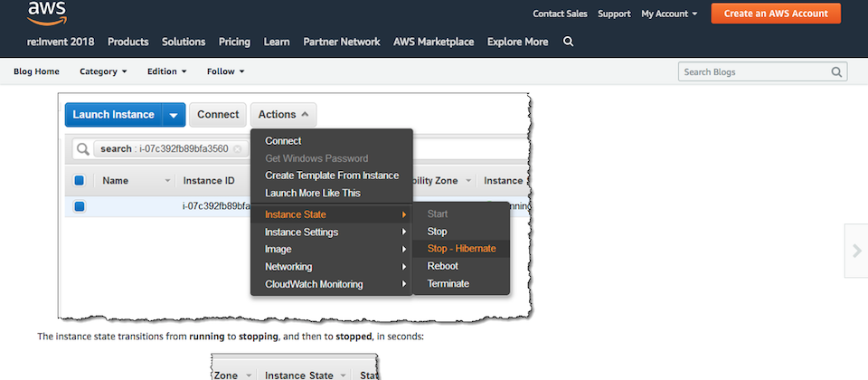Expand Instance Settings submenu

click(332, 232)
